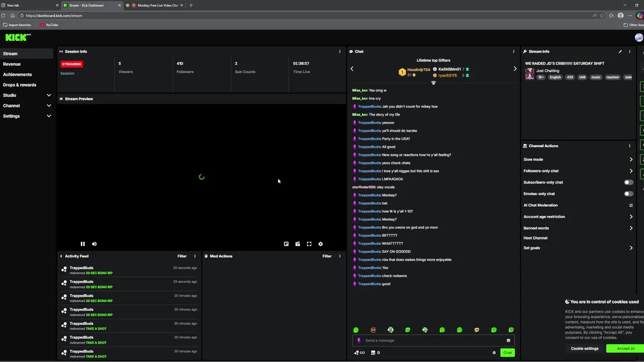
Task: Open picture-in-picture for stream preview
Action: 286,244
